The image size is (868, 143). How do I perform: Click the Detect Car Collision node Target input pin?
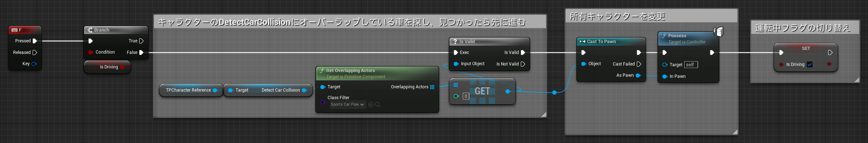click(231, 90)
